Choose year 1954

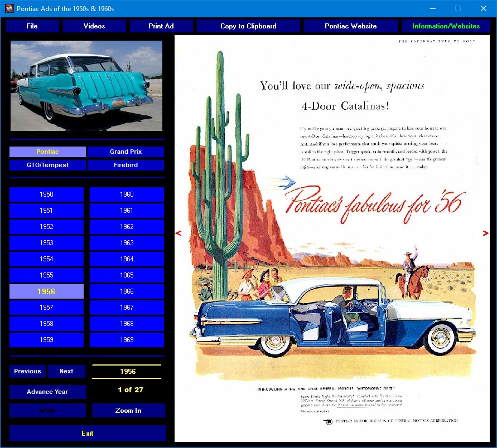(x=47, y=259)
